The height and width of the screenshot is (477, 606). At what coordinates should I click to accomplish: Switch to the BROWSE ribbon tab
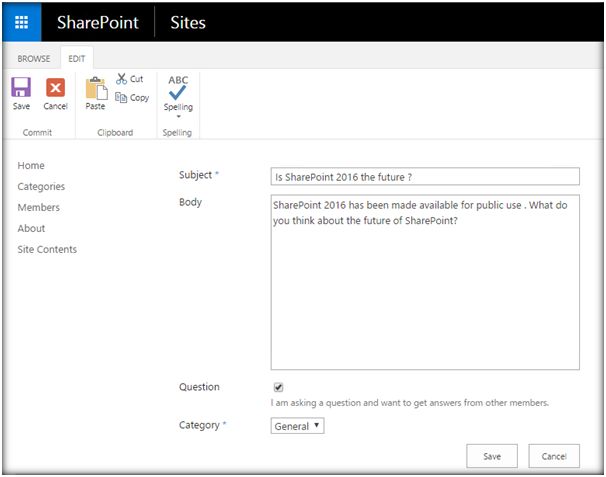pyautogui.click(x=34, y=58)
